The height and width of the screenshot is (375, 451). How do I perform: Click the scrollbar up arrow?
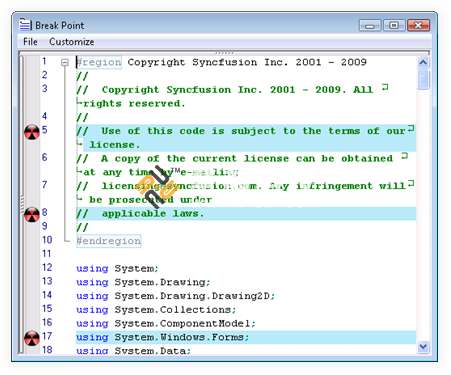423,62
